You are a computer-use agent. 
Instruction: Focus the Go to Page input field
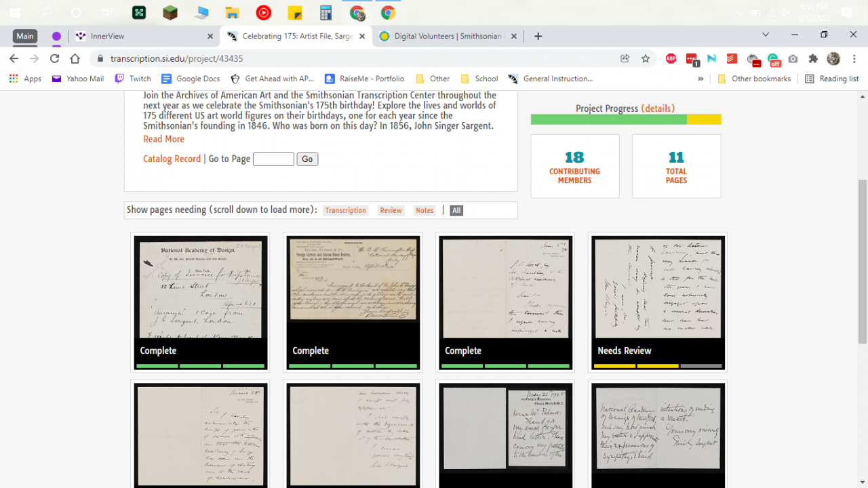tap(273, 159)
